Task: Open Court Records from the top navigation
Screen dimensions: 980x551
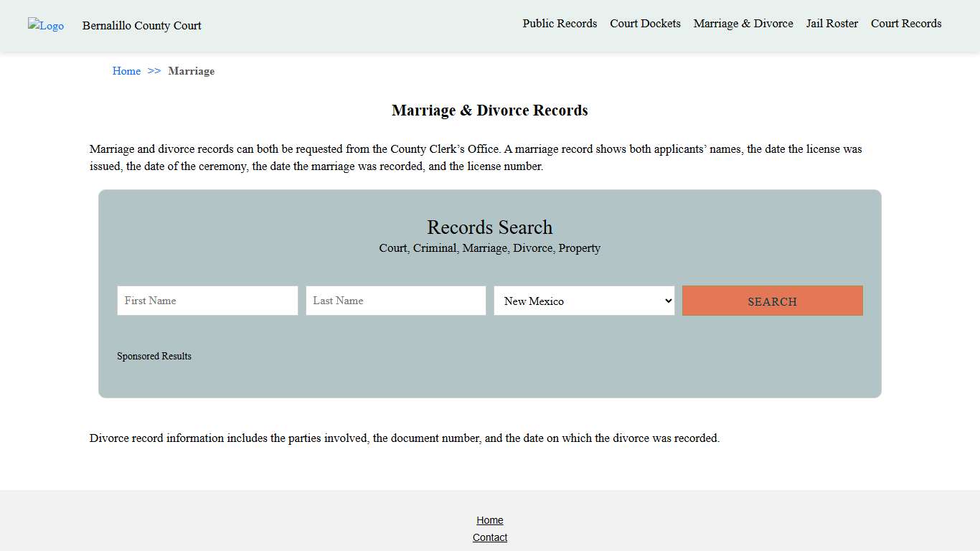Action: (x=905, y=23)
